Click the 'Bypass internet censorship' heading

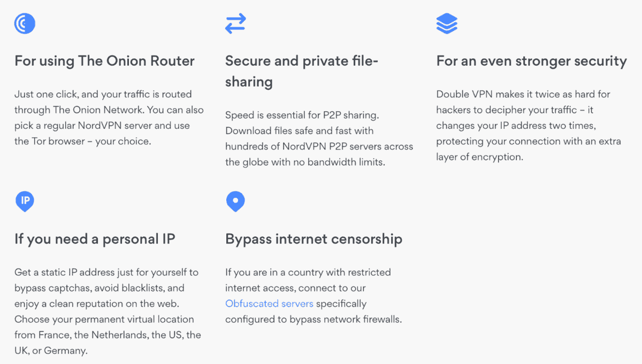[314, 238]
